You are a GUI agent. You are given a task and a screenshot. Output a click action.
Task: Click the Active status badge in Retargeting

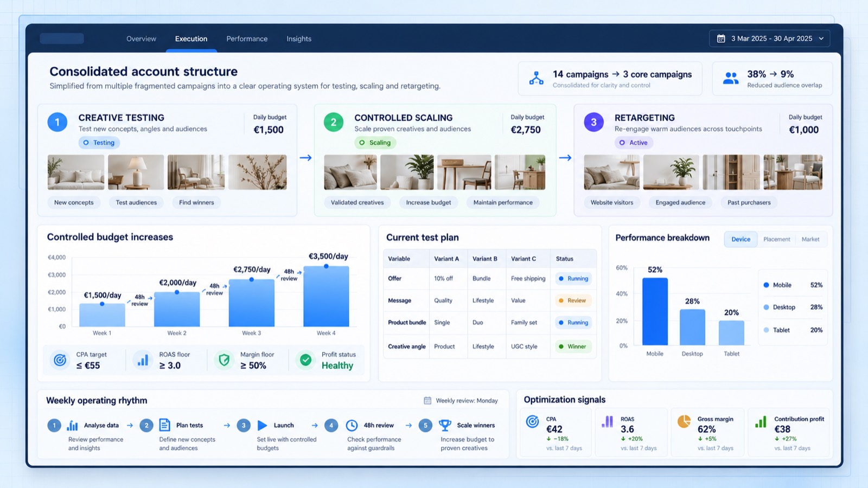point(634,143)
